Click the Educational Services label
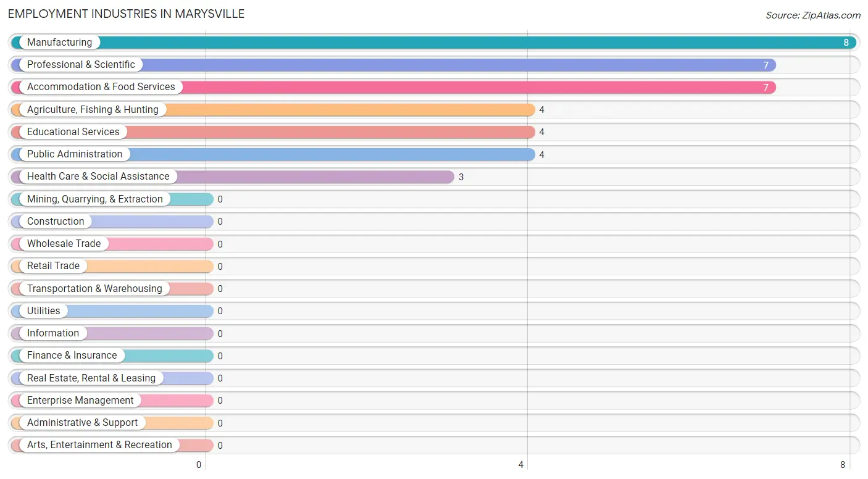 [73, 131]
